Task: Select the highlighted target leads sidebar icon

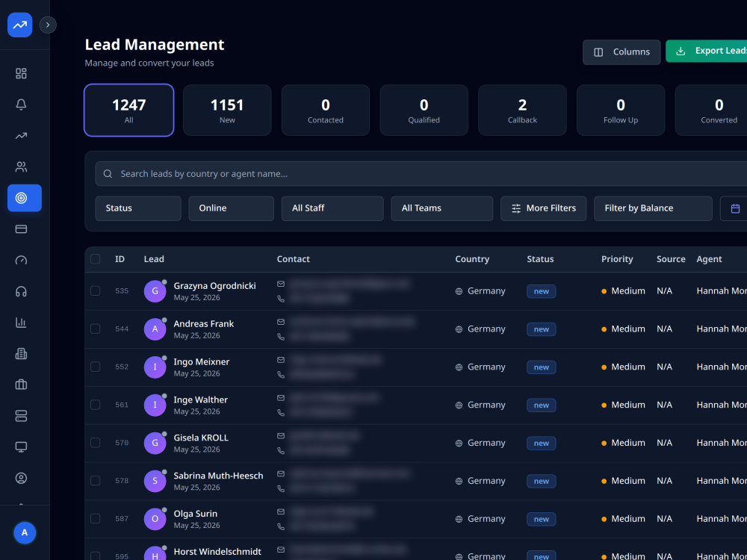Action: coord(25,198)
